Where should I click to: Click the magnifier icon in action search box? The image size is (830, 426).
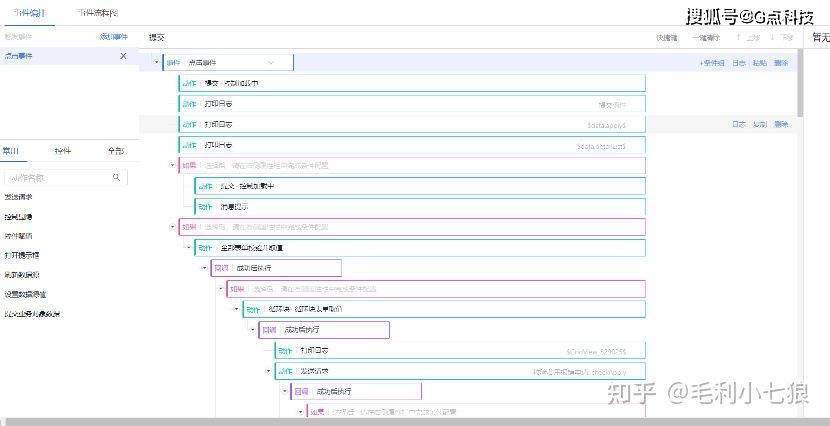pos(116,178)
